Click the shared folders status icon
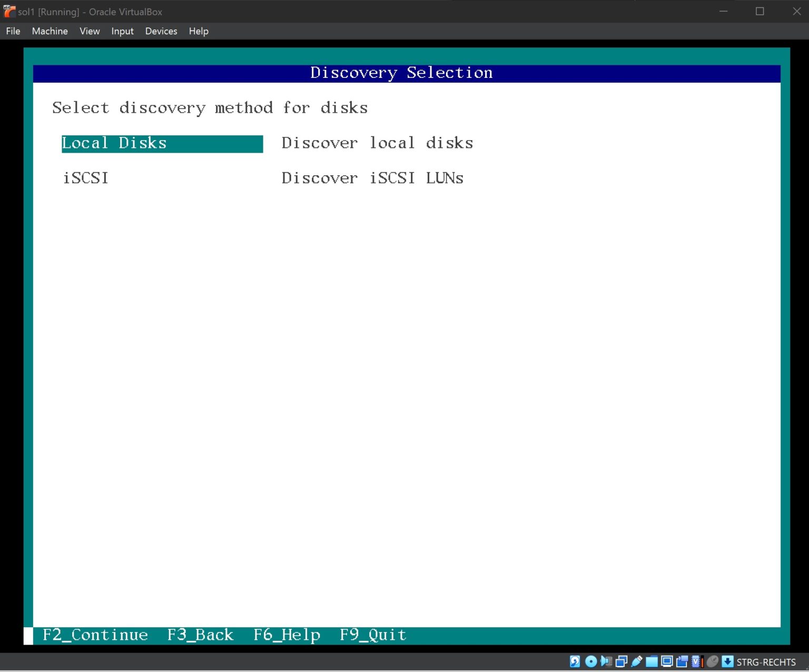 coord(652,661)
